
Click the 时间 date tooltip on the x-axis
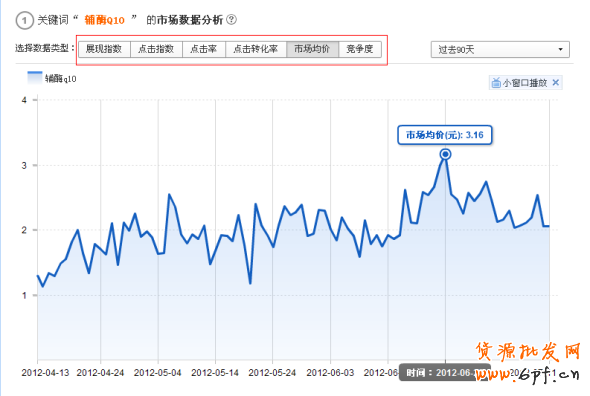(445, 373)
